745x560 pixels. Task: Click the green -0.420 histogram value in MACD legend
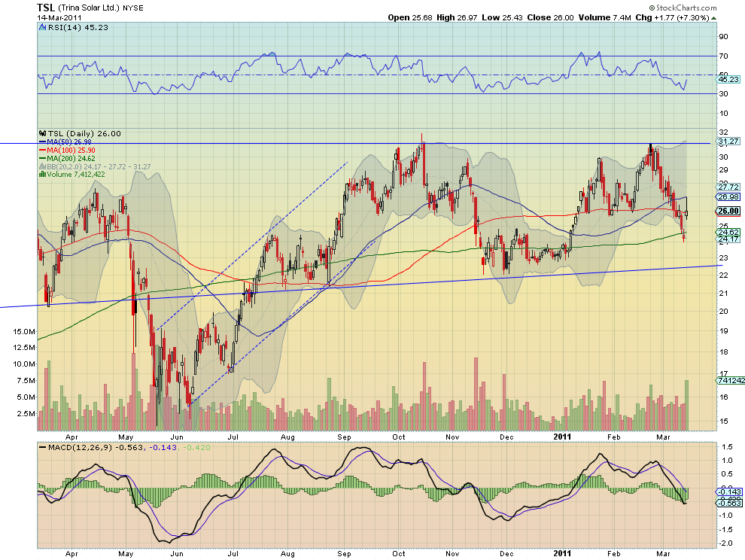196,447
